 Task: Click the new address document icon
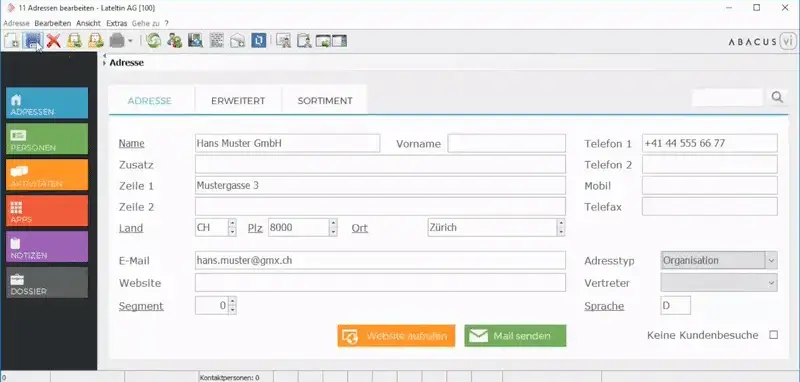[x=11, y=41]
